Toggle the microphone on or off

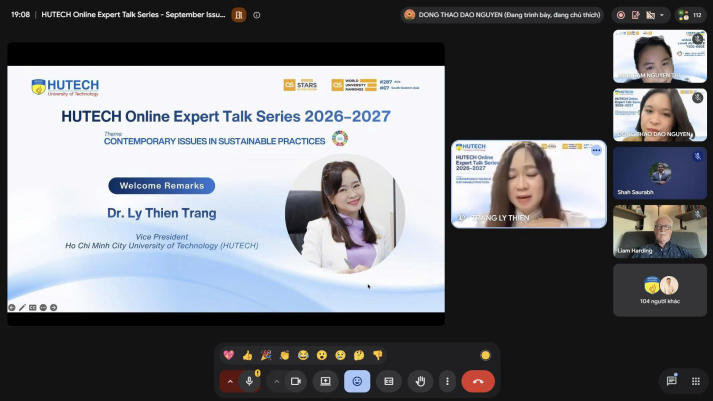pyautogui.click(x=250, y=381)
